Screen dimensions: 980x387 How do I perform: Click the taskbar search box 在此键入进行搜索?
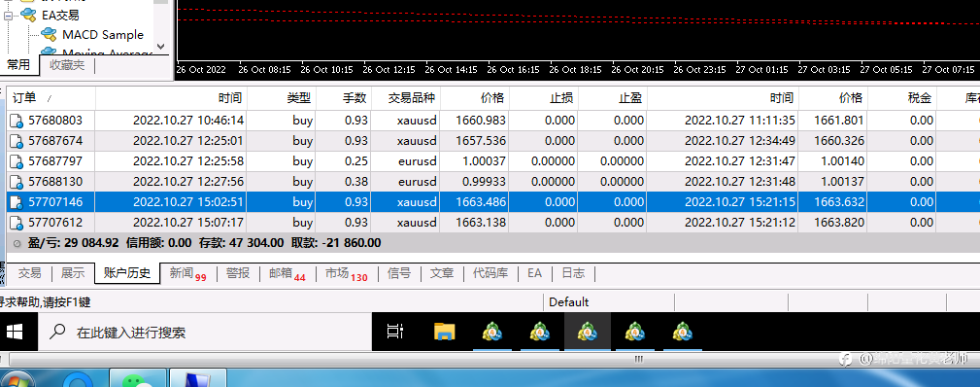pyautogui.click(x=205, y=332)
